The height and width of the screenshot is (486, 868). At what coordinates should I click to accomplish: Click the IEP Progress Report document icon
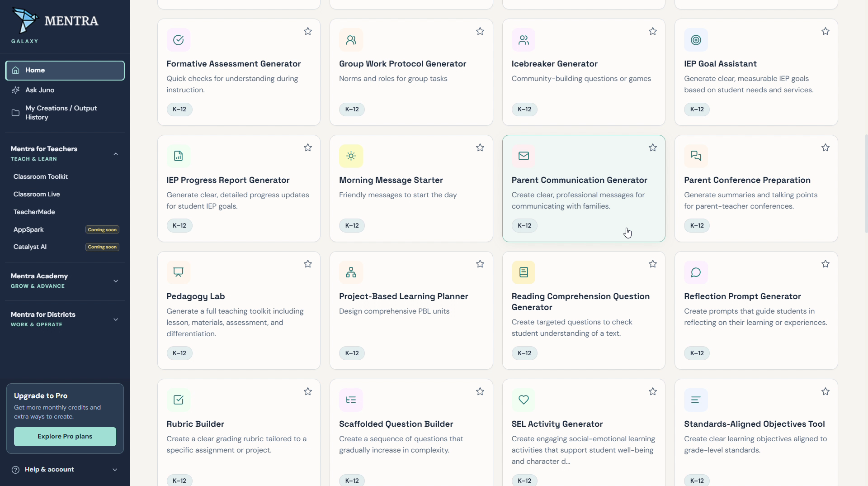click(179, 156)
